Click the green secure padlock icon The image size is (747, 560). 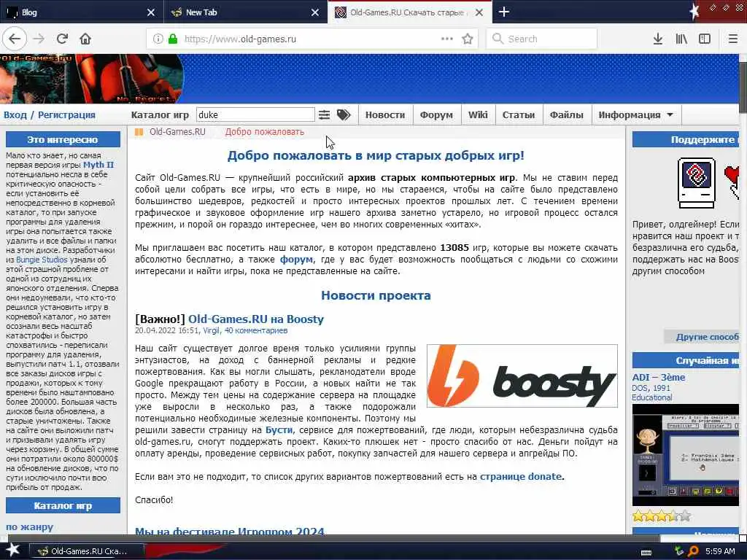(173, 39)
